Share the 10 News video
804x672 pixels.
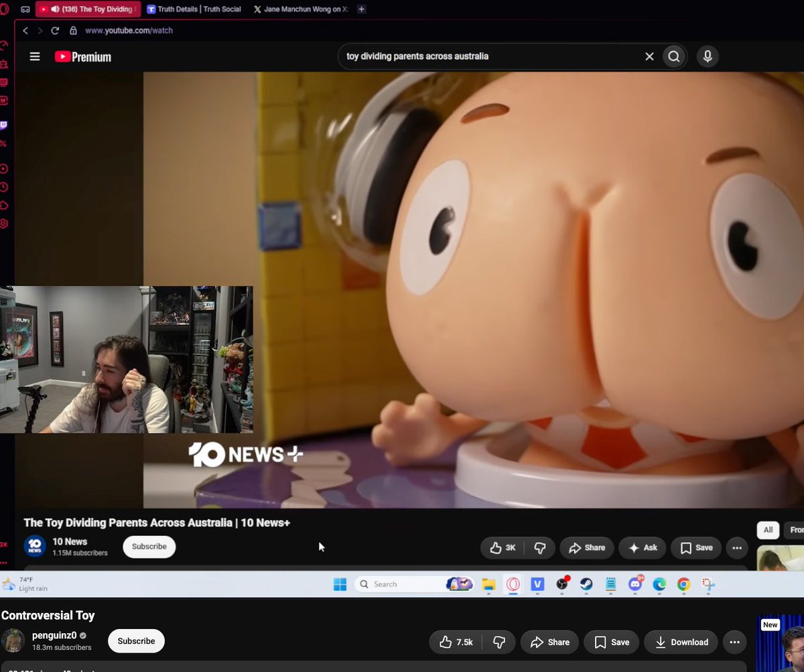tap(586, 547)
